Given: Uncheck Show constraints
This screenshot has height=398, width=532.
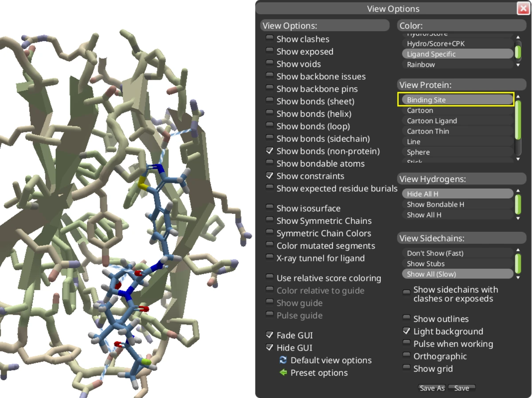Looking at the screenshot, I should point(270,176).
